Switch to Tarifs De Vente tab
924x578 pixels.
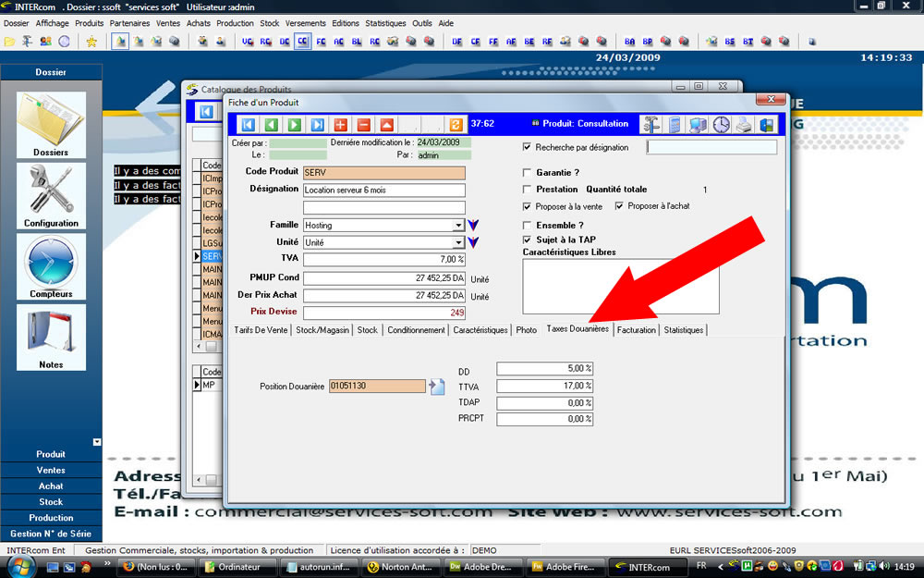click(x=261, y=330)
